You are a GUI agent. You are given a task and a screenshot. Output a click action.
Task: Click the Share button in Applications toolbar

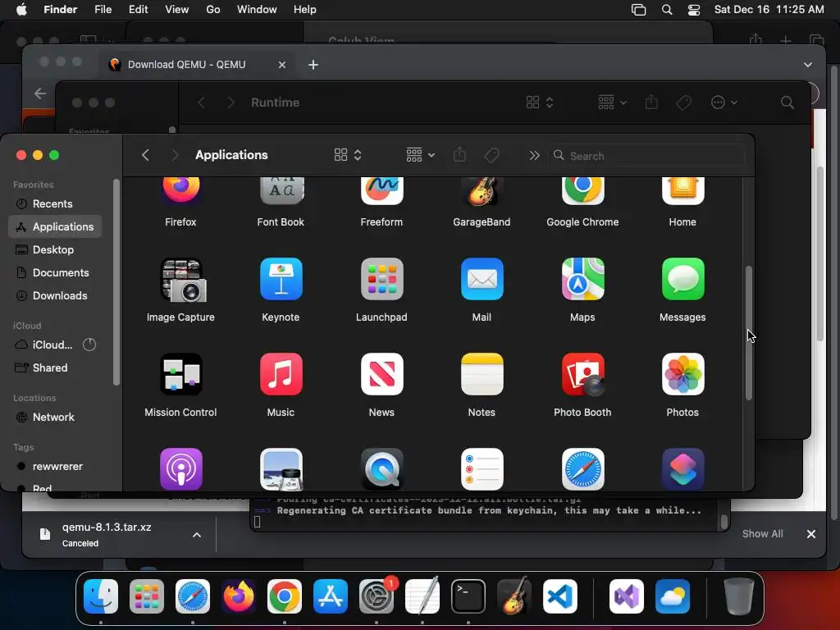click(459, 155)
